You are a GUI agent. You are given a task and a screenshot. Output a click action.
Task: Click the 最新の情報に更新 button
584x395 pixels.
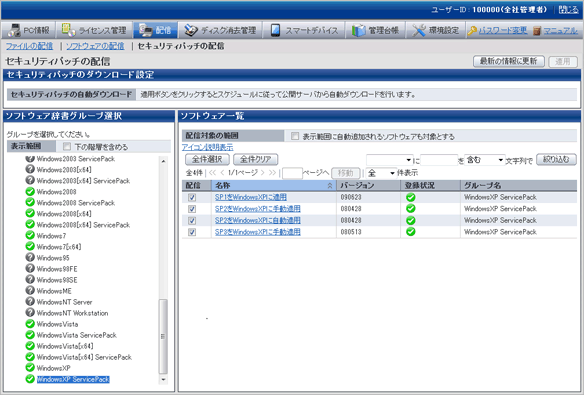tap(508, 61)
